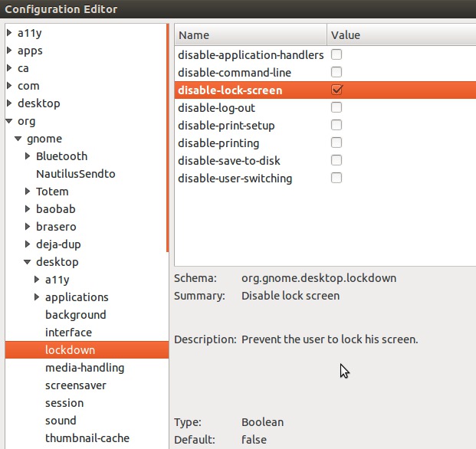The image size is (476, 449).
Task: Expand the ca tree node
Action: click(x=9, y=68)
